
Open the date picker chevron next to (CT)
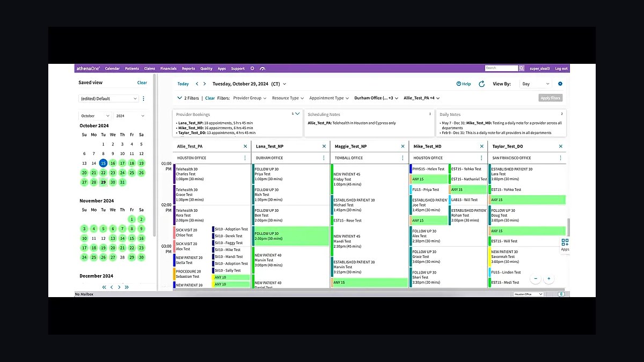pos(284,84)
